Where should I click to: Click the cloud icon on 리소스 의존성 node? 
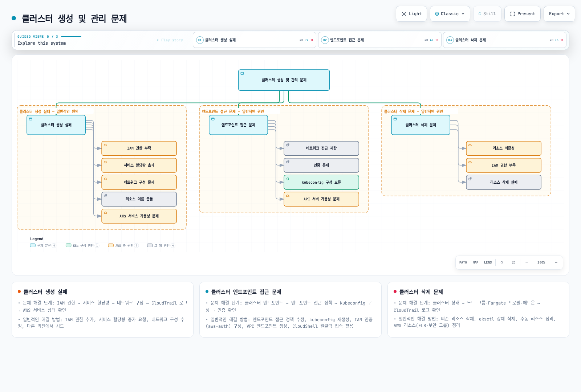click(x=470, y=145)
